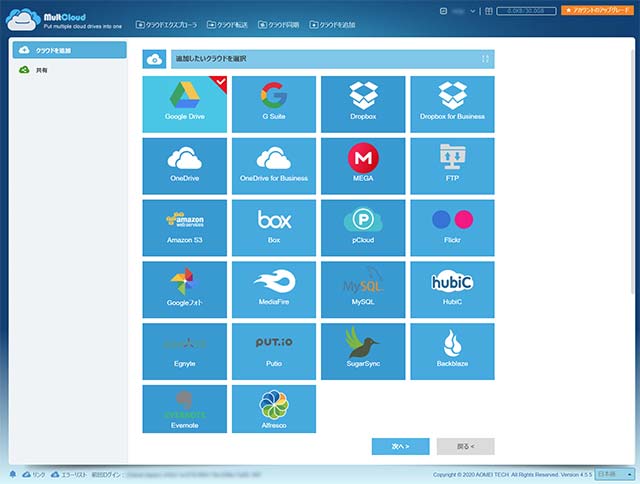Select the OneDrive cloud tile
Viewport: 640px width, 484px height.
click(184, 166)
